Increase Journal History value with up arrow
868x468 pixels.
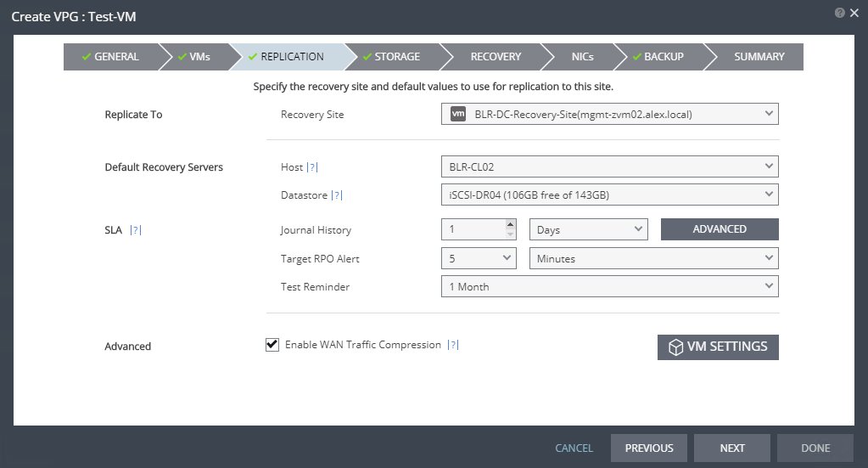pyautogui.click(x=510, y=224)
